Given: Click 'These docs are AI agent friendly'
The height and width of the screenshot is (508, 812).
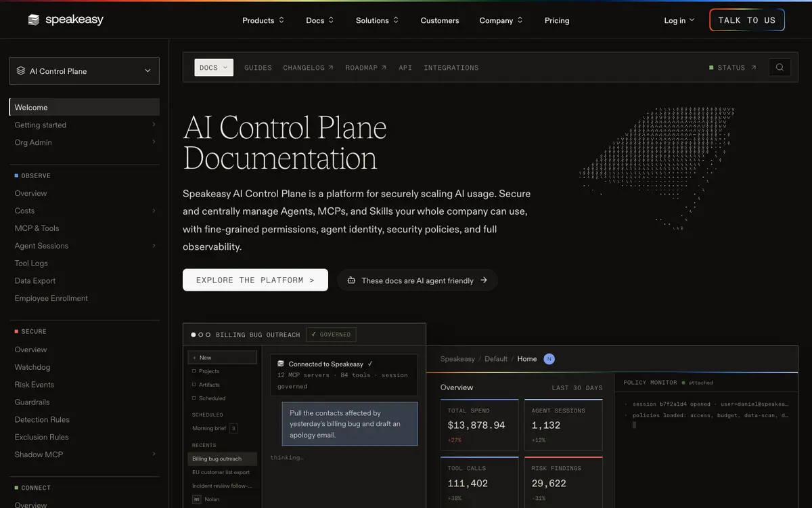Looking at the screenshot, I should (418, 280).
